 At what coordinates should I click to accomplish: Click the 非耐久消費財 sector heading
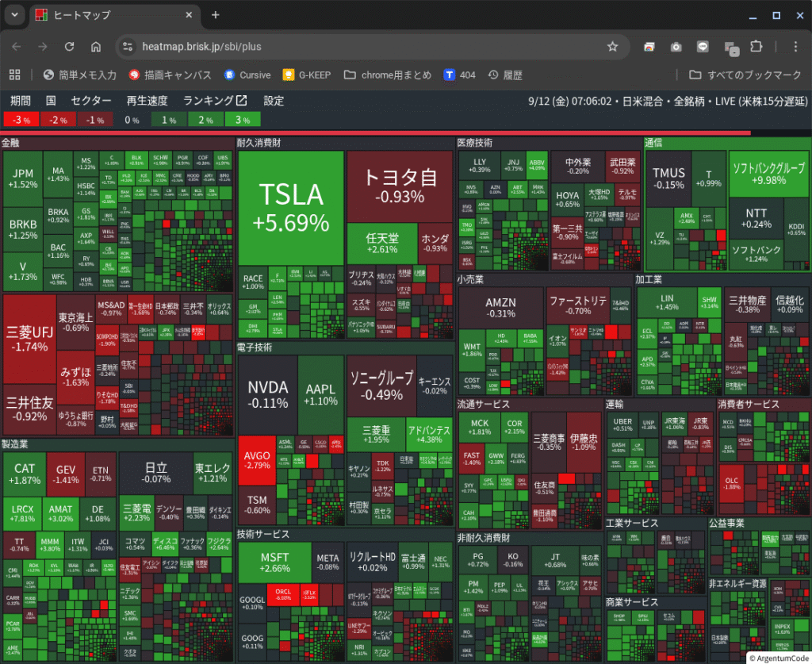click(x=484, y=538)
